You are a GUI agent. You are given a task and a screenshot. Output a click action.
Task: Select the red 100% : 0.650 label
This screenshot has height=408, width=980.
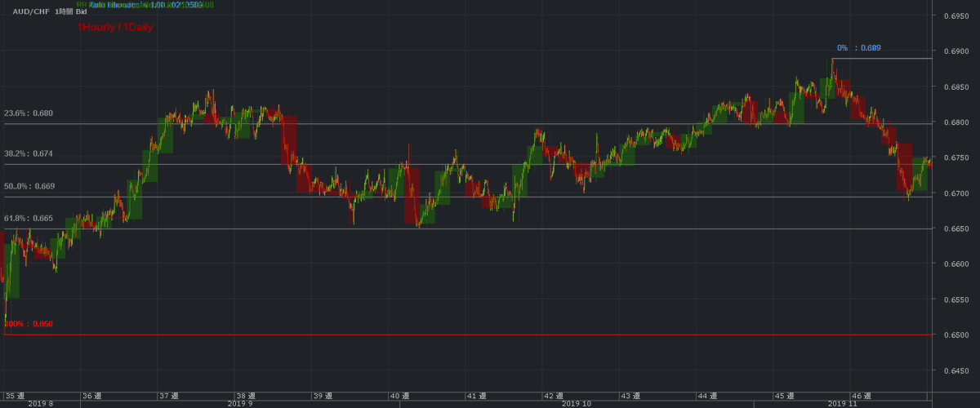pyautogui.click(x=29, y=324)
